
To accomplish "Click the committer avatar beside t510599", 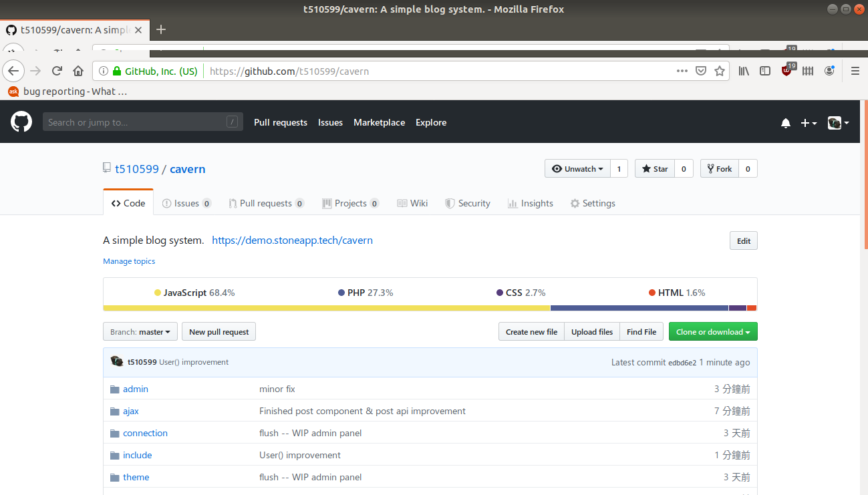I will click(117, 361).
